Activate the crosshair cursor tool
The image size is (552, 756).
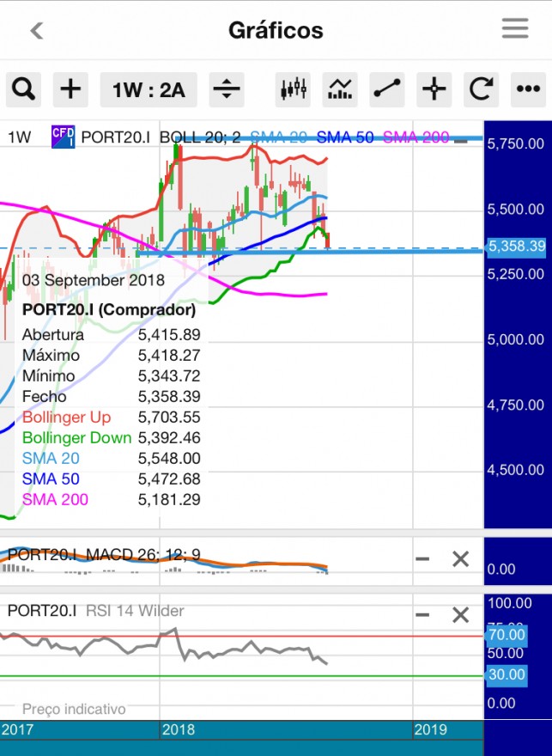pyautogui.click(x=434, y=89)
